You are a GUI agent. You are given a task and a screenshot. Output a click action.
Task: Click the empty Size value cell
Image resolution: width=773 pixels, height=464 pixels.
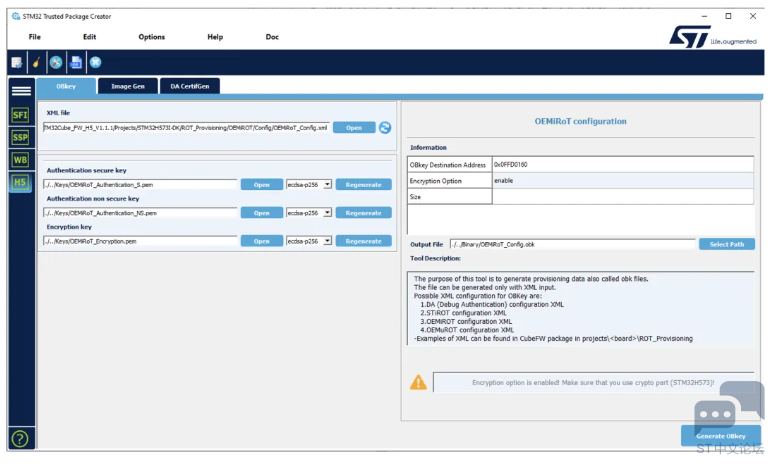[x=623, y=196]
